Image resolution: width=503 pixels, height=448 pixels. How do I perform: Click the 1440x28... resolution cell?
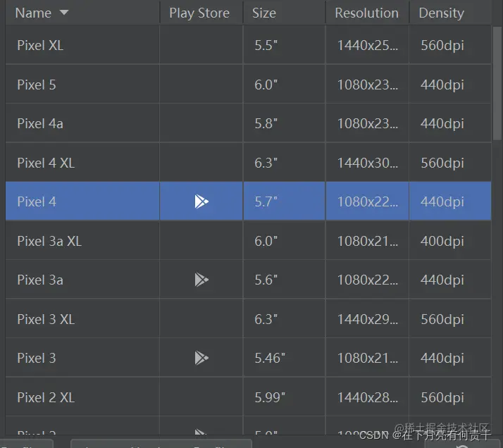point(367,398)
